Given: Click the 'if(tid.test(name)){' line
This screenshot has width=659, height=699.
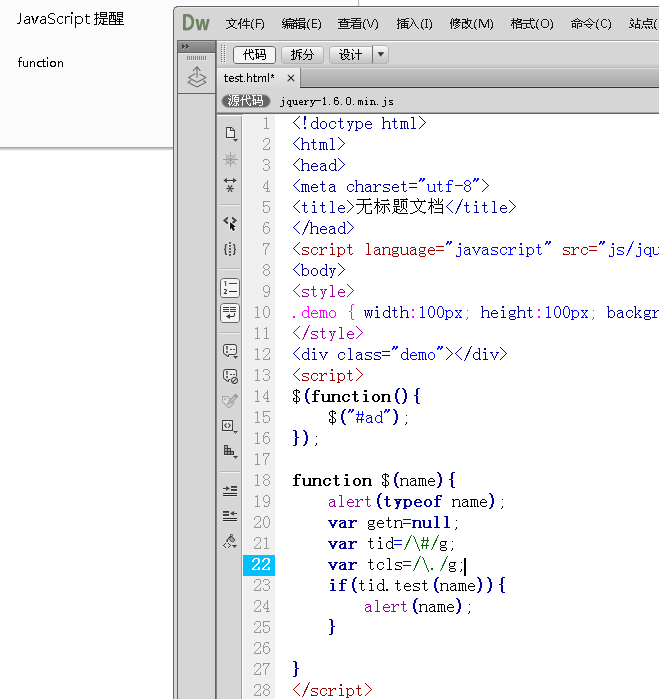Looking at the screenshot, I should (417, 585).
